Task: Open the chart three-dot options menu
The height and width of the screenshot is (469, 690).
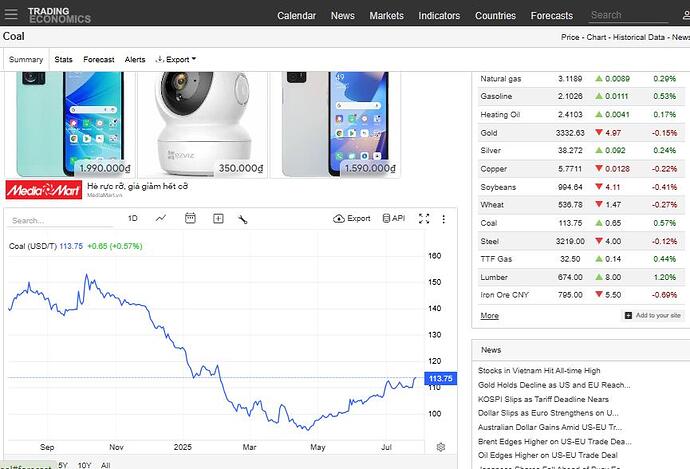Action: (x=444, y=219)
